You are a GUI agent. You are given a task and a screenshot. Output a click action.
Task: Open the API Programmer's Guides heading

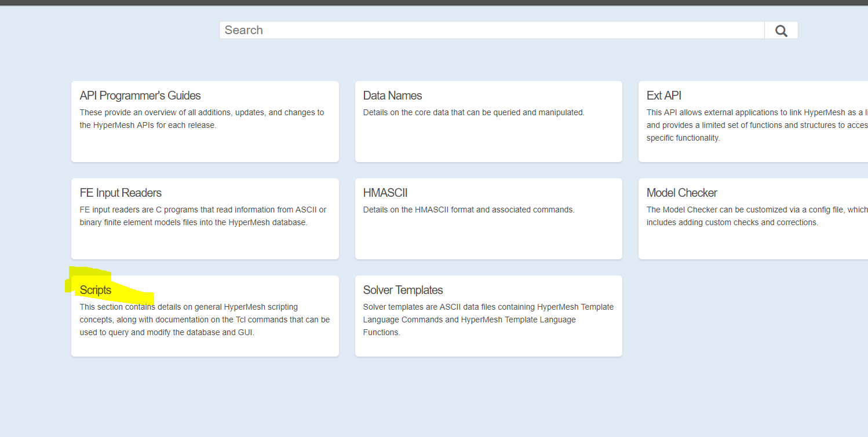coord(140,96)
